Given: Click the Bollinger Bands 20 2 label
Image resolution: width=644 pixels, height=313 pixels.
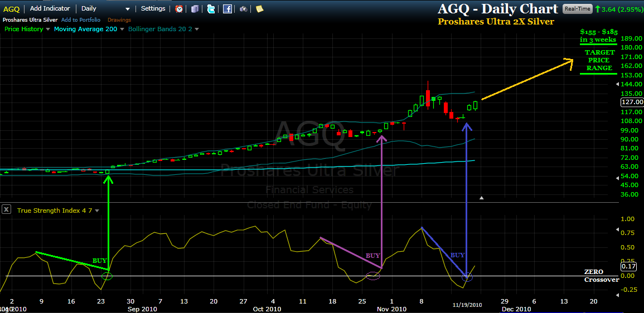Looking at the screenshot, I should [x=160, y=29].
